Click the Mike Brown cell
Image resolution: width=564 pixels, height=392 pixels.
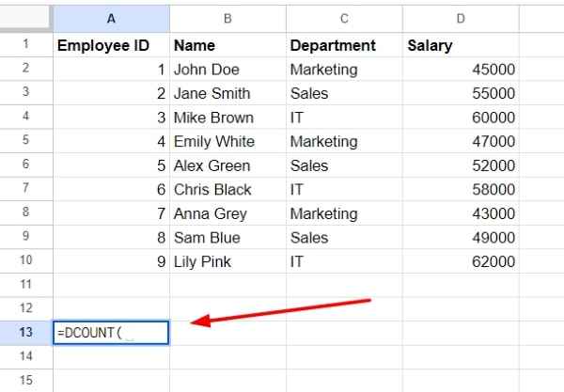click(227, 118)
